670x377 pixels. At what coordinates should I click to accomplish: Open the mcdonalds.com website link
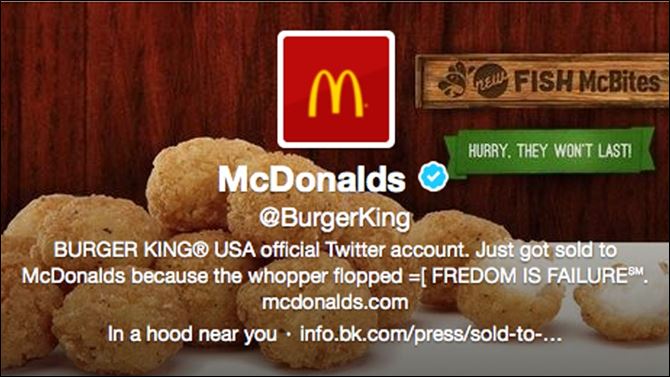335,302
